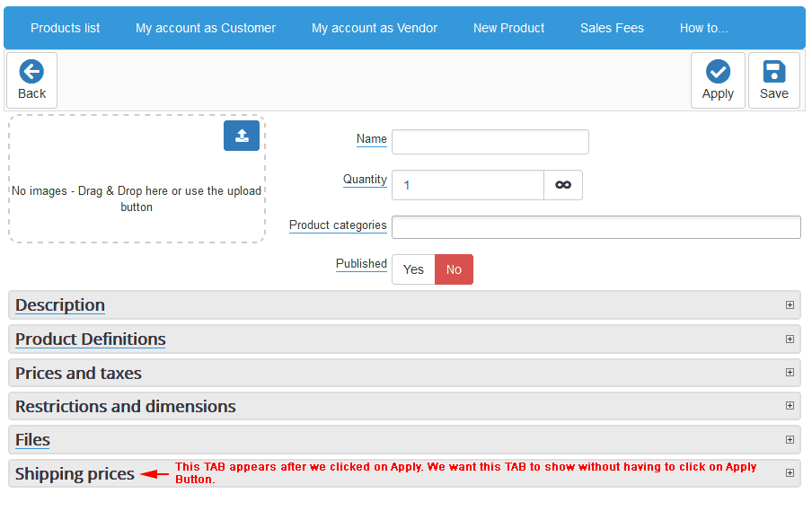Click the Files section heading
812x520 pixels.
pos(32,440)
